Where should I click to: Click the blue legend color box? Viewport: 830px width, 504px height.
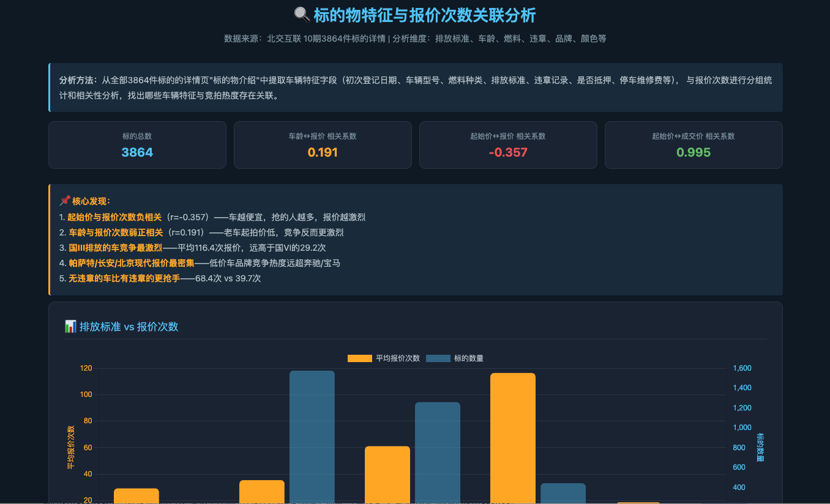[x=438, y=358]
